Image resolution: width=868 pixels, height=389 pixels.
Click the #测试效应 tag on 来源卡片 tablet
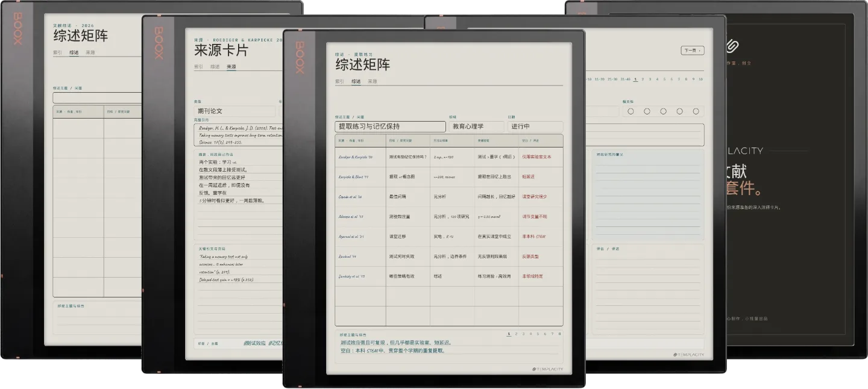256,343
